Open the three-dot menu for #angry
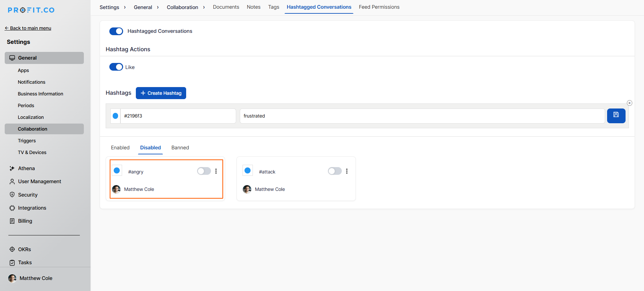Screen dimensions: 644x291 coord(216,171)
